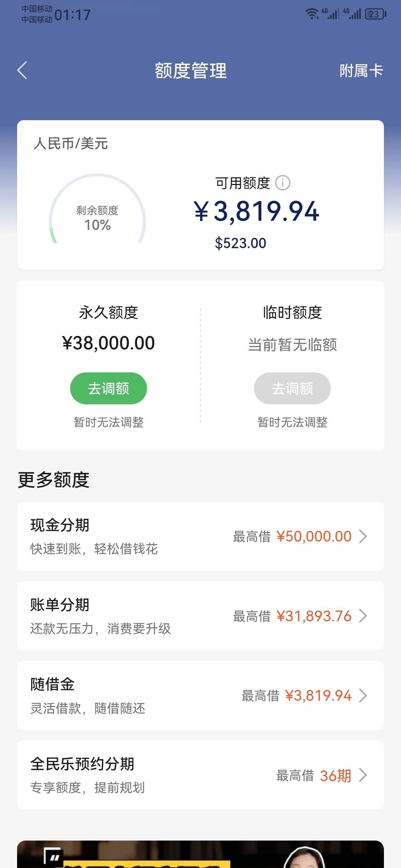Expand 随借金 chevron arrow
This screenshot has height=868, width=401.
[363, 696]
